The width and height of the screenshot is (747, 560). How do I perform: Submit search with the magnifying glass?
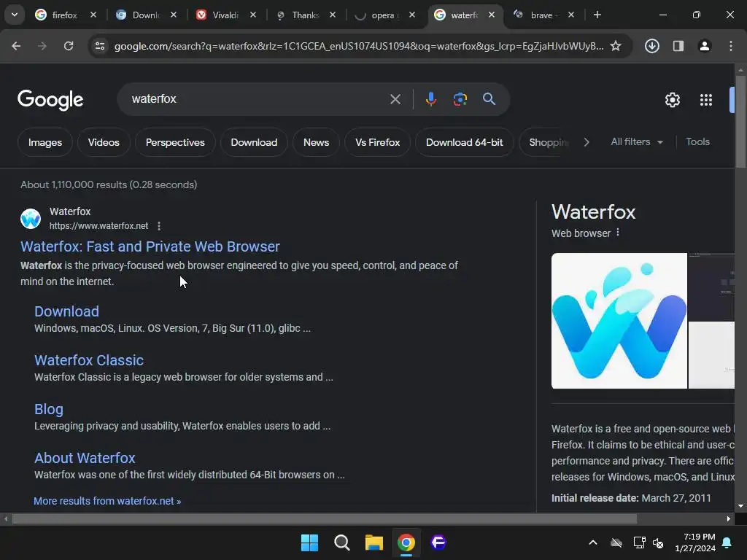489,99
